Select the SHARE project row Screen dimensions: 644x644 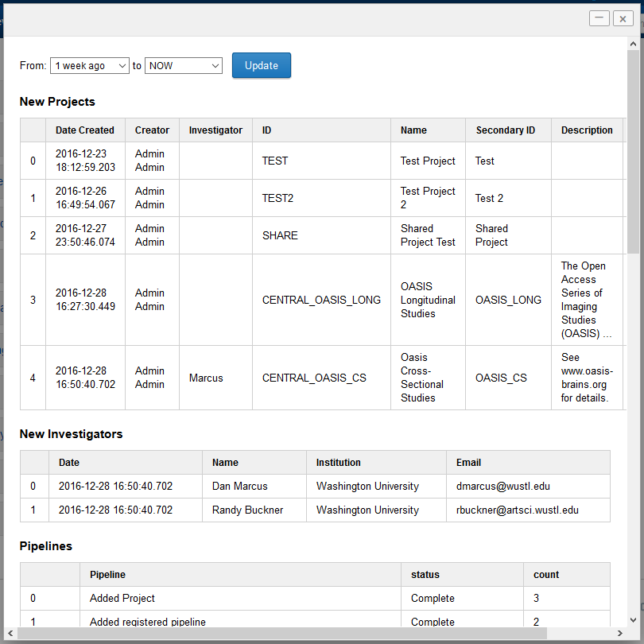pyautogui.click(x=321, y=235)
